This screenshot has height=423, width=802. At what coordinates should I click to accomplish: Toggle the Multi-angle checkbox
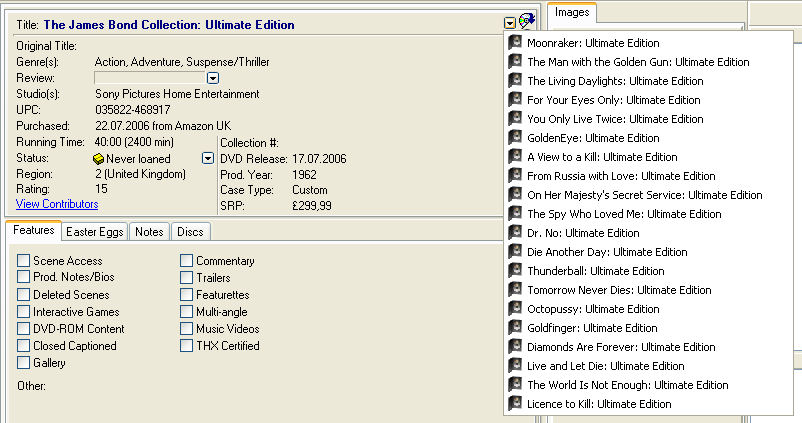[x=186, y=311]
